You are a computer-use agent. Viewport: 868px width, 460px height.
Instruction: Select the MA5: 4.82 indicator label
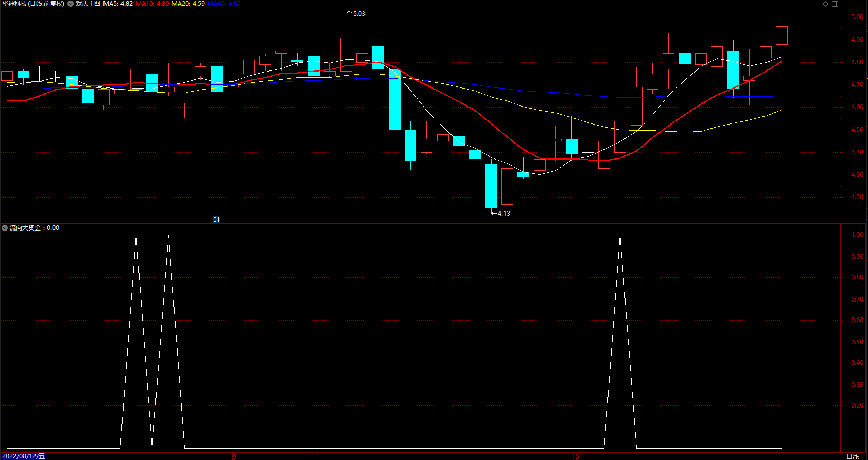[x=118, y=4]
